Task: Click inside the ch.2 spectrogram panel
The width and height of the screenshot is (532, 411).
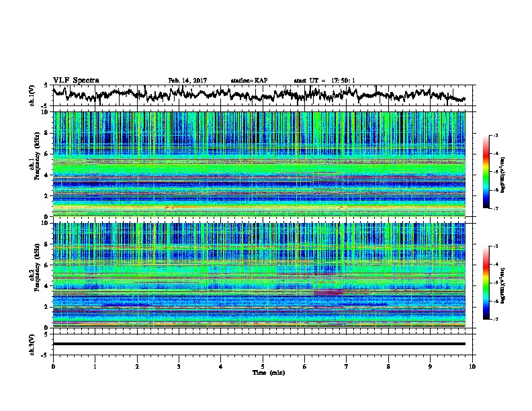Action: (259, 275)
